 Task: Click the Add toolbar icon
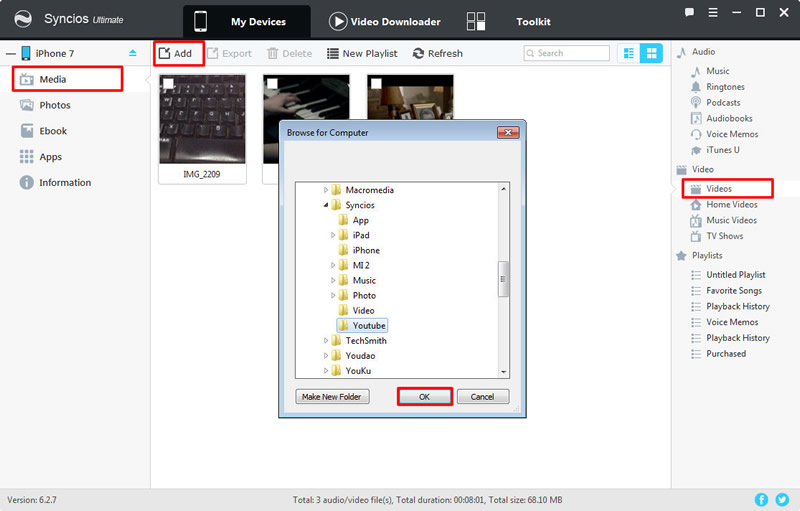click(x=164, y=53)
